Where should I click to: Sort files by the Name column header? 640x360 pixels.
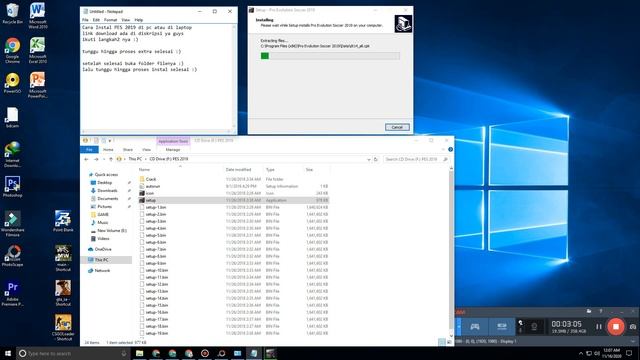144,169
